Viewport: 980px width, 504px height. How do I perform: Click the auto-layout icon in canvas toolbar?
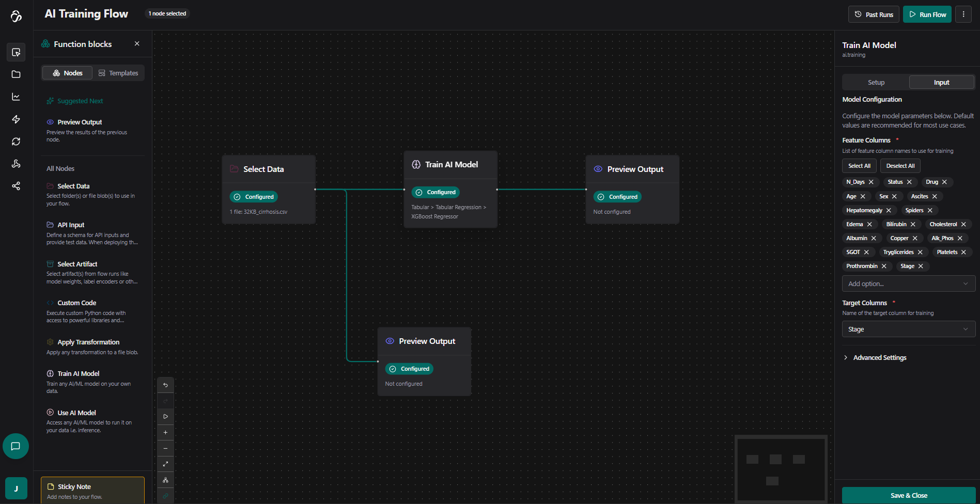(165, 480)
